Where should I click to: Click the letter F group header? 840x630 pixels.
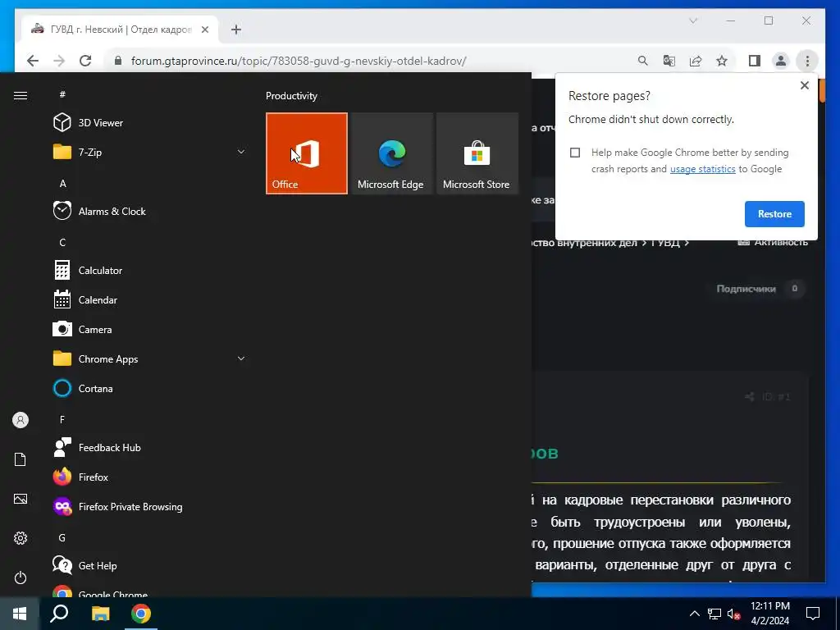click(x=62, y=419)
